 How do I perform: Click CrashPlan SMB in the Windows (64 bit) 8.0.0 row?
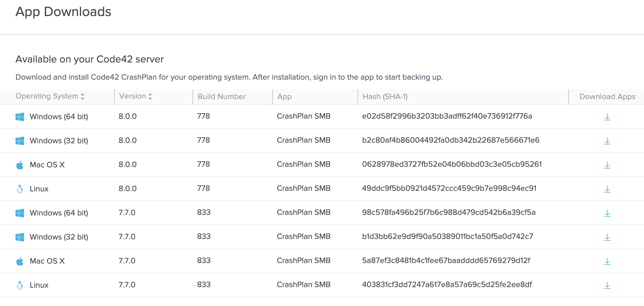[x=304, y=116]
